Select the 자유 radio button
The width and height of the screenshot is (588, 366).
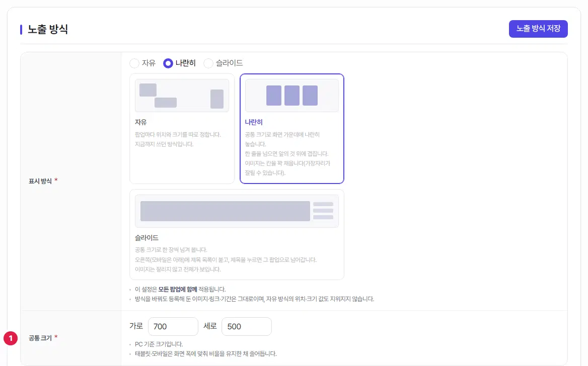coord(134,63)
